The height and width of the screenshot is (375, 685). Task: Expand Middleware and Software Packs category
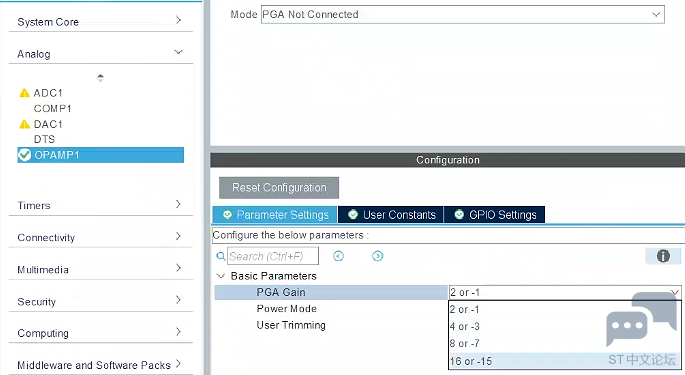click(x=178, y=364)
